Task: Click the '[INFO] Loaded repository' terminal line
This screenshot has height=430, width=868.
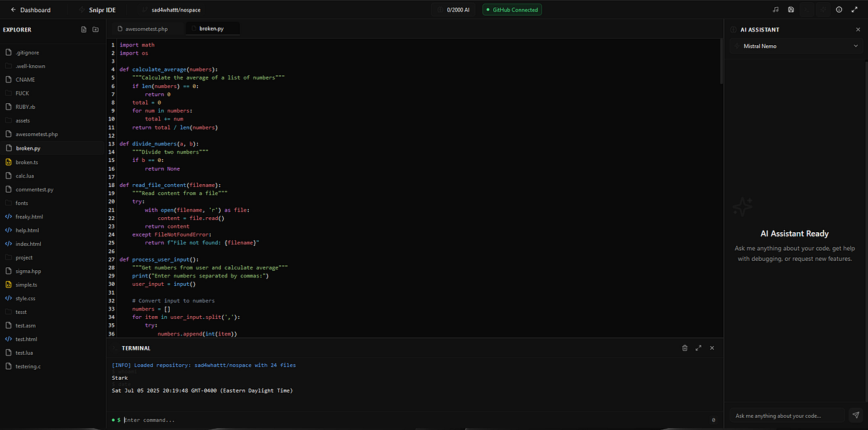Action: (x=204, y=365)
